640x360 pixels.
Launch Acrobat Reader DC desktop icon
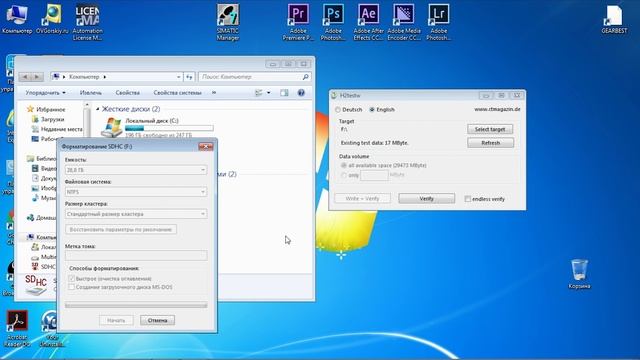click(x=17, y=329)
